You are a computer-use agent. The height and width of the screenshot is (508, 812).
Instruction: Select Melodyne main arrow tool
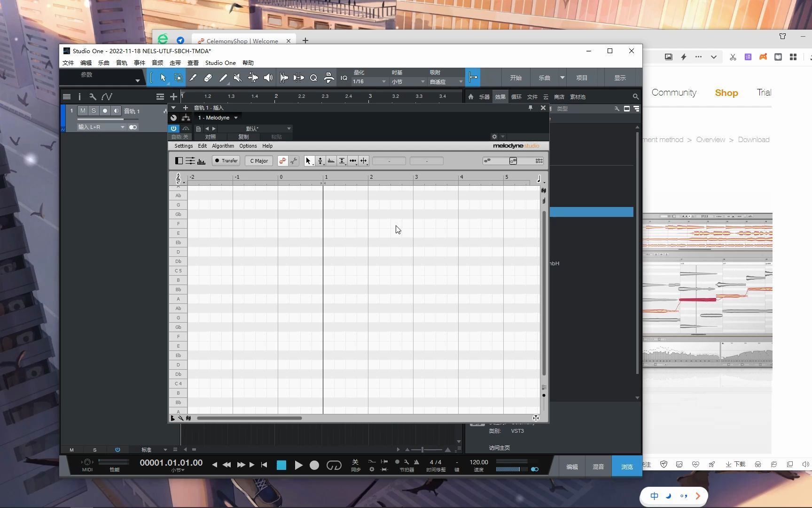(309, 161)
